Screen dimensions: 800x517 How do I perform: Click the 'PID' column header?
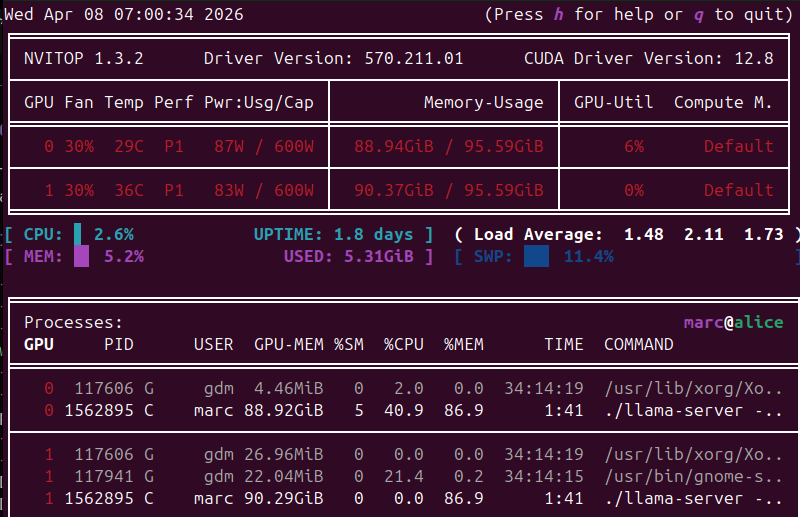click(x=119, y=344)
